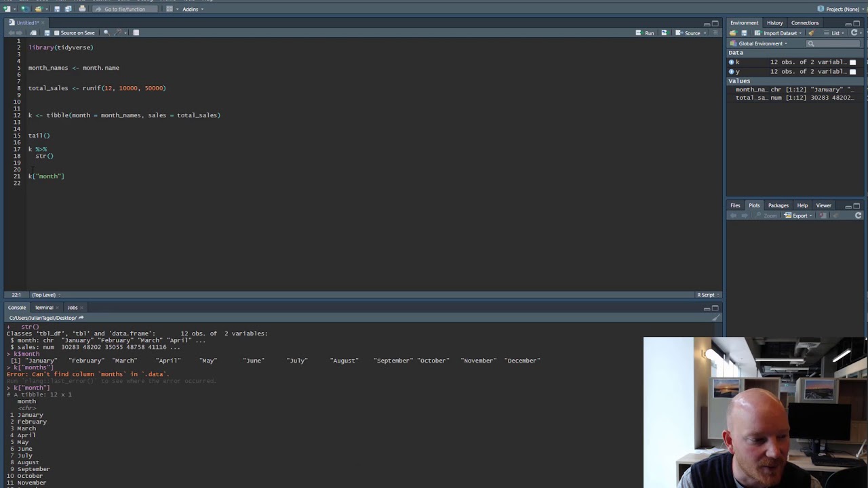Open the Source options dropdown arrow

(x=705, y=33)
